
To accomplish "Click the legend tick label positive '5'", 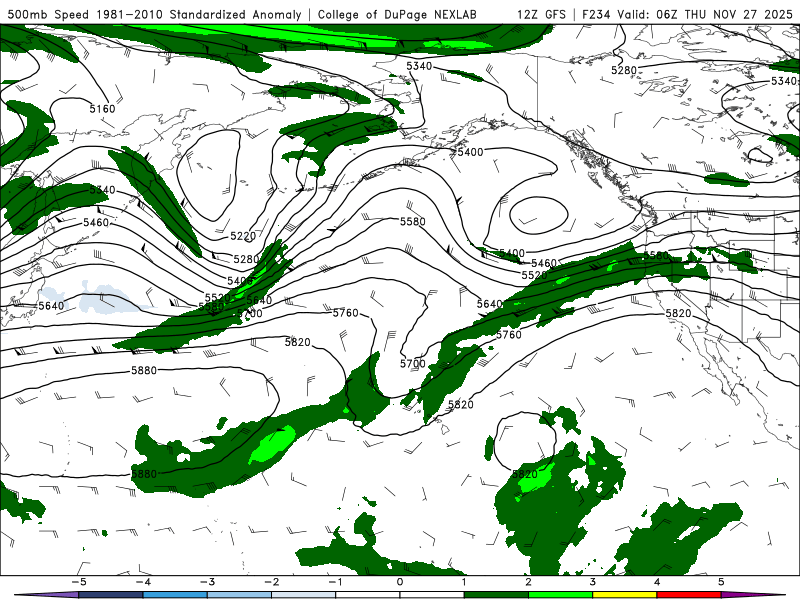I will click(x=721, y=582).
